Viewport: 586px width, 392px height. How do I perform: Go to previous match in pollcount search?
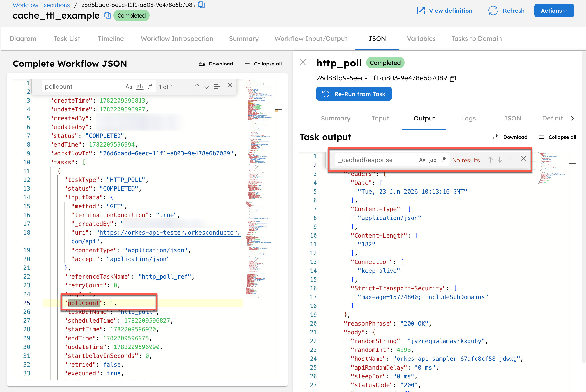click(197, 87)
